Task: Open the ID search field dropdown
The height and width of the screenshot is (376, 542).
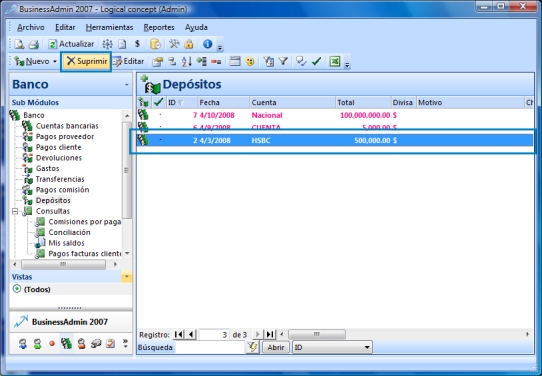Action: 367,347
